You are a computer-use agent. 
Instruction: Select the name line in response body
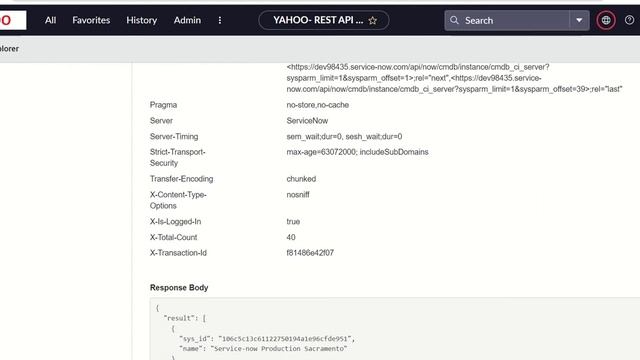tap(263, 349)
